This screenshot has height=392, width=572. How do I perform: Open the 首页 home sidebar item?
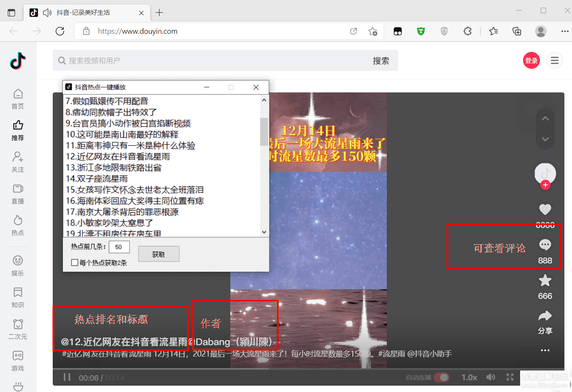click(x=18, y=99)
